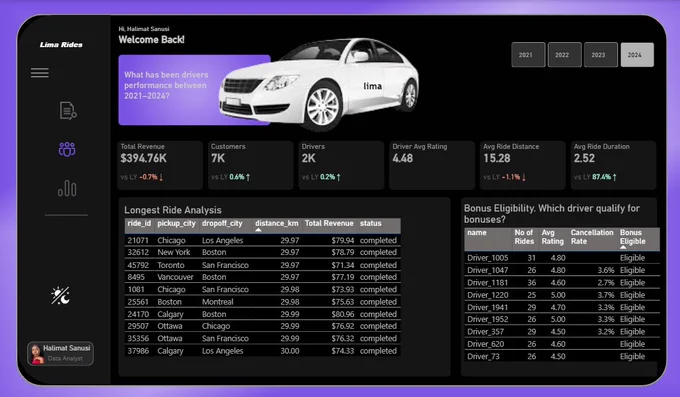The height and width of the screenshot is (397, 680).
Task: Click ride_id 45792 cell
Action: [x=138, y=265]
